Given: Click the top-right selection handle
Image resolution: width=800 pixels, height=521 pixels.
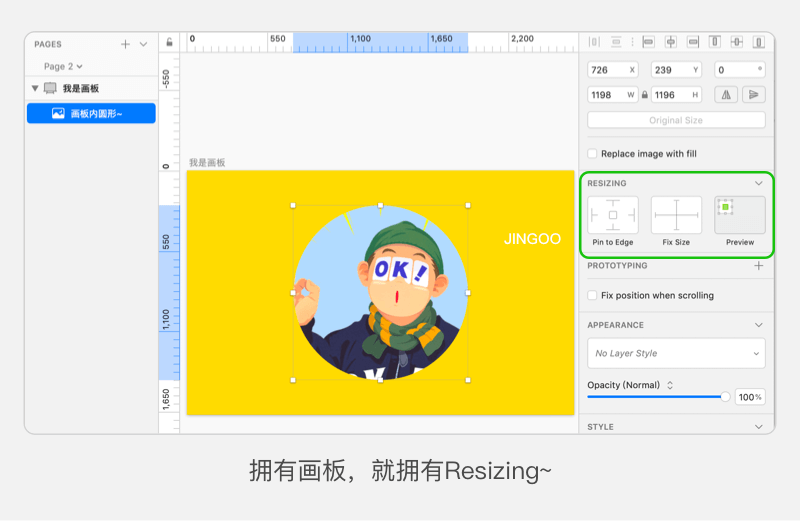Looking at the screenshot, I should [468, 206].
